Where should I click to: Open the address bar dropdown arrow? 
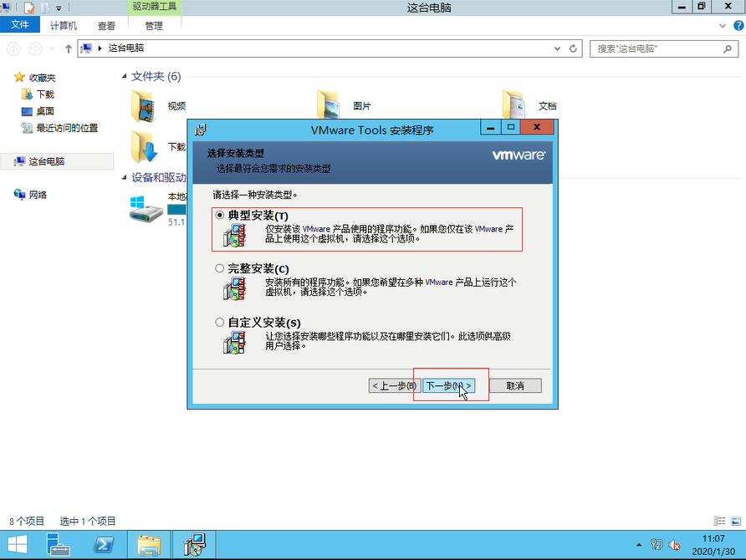click(x=557, y=48)
